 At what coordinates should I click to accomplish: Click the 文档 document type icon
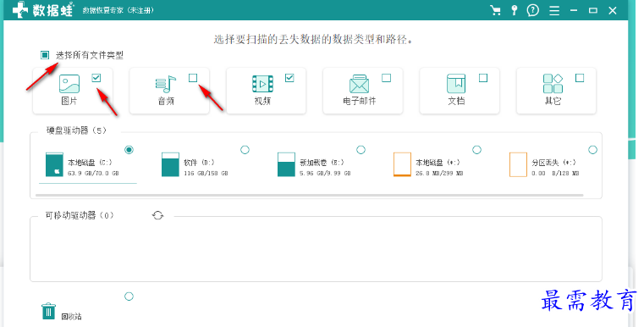click(456, 84)
